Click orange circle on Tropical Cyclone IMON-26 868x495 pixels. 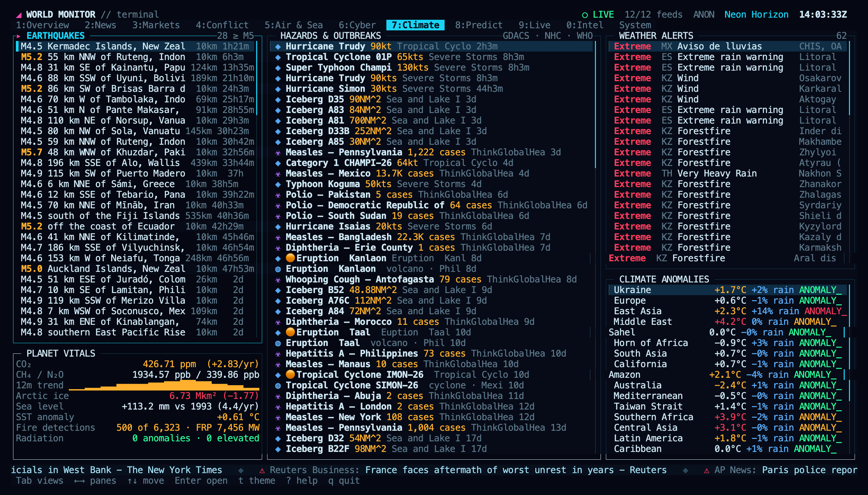click(x=290, y=374)
